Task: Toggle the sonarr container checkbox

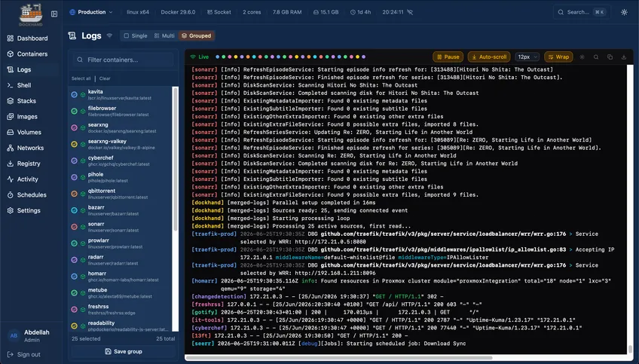Action: [74, 227]
